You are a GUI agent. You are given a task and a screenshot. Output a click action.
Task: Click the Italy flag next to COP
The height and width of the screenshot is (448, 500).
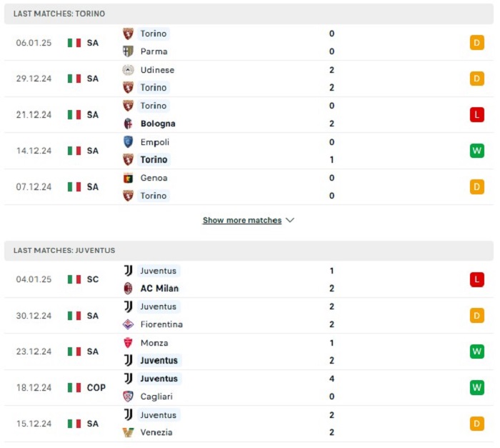coord(74,388)
